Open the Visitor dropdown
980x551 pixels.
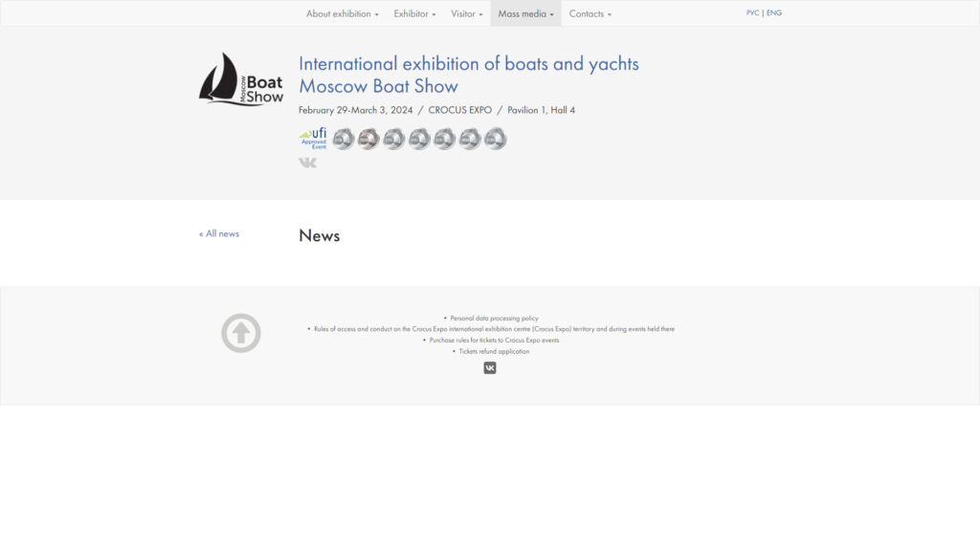(467, 13)
